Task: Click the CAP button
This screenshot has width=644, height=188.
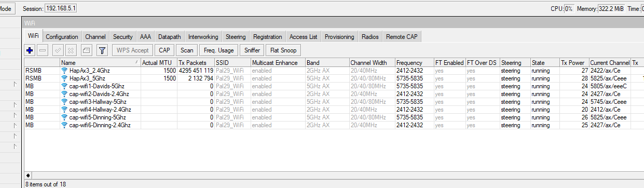Action: click(165, 50)
